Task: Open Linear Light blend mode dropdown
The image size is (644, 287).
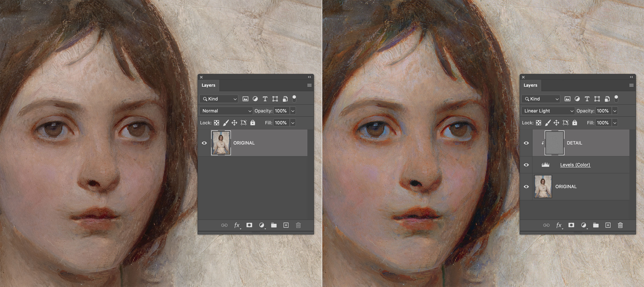Action: 548,111
